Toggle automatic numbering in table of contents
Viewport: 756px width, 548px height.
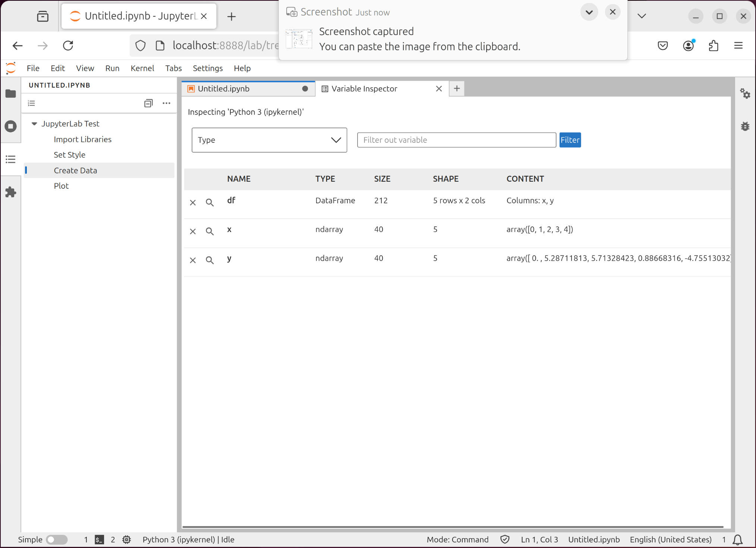click(x=32, y=103)
